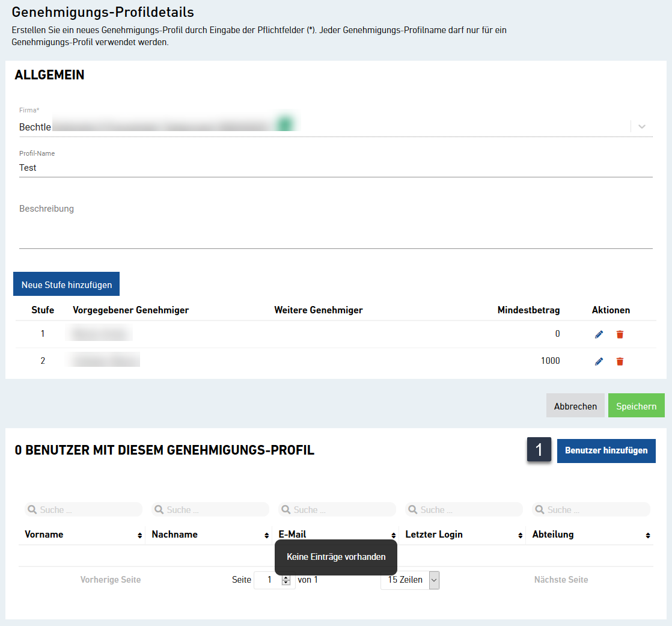
Task: Sort the Abteilung column using the arrow icon
Action: (648, 534)
